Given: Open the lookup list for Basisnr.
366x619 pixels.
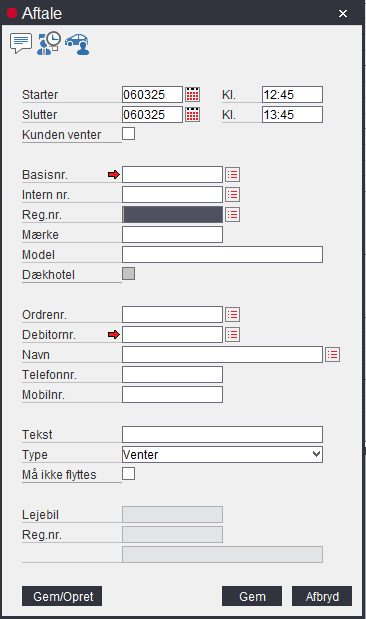Looking at the screenshot, I should point(233,174).
